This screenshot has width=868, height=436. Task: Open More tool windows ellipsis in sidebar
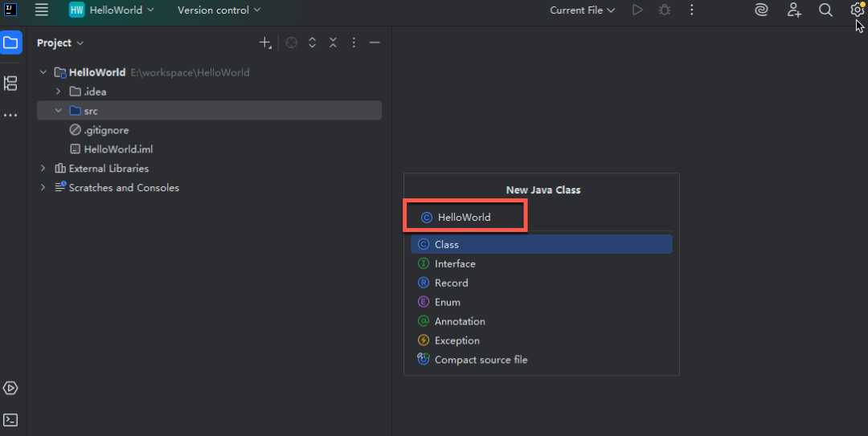[x=10, y=115]
